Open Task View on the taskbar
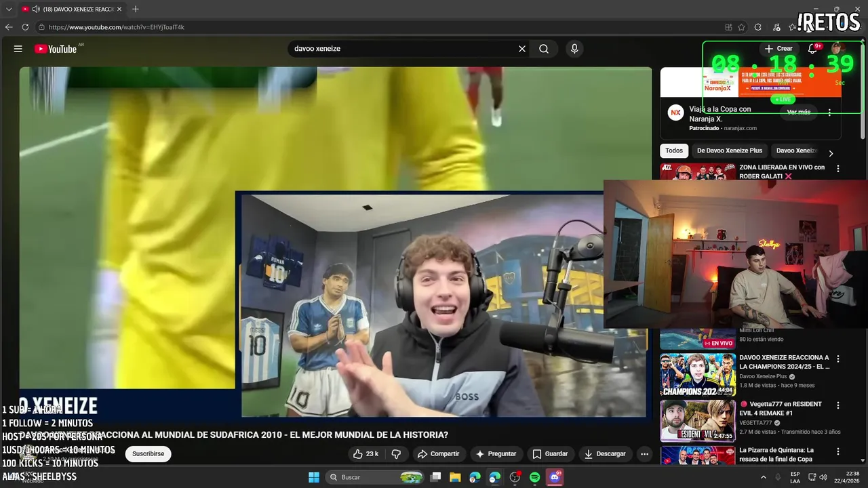Viewport: 868px width, 488px height. tap(436, 477)
